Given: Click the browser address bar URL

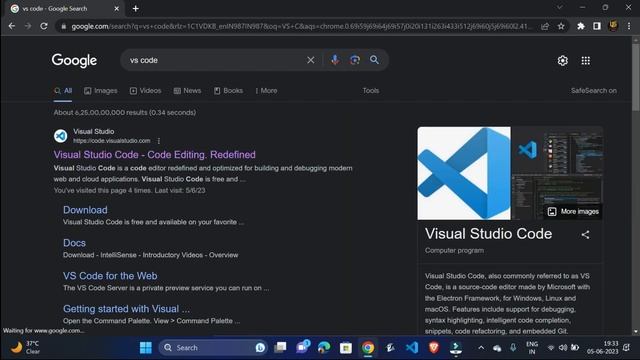Looking at the screenshot, I should tap(301, 26).
